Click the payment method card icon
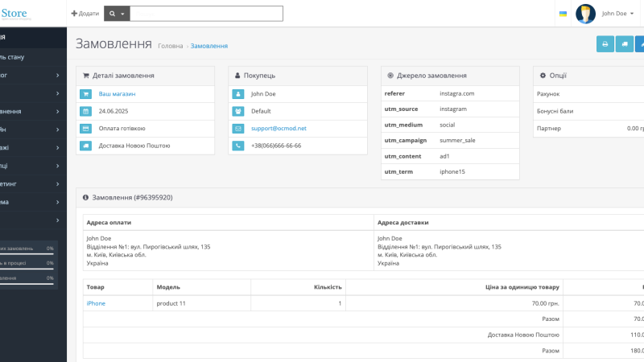This screenshot has height=362, width=644. tap(86, 129)
